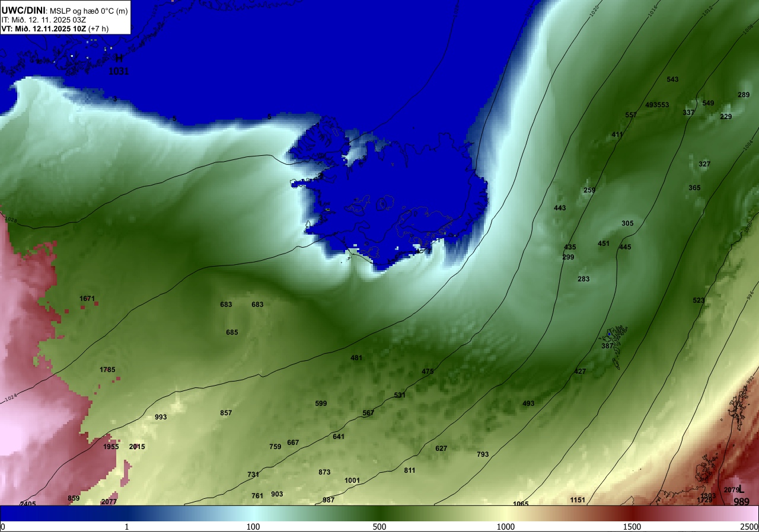Click the 1000 label on the color scale
759x532 pixels.
506,527
